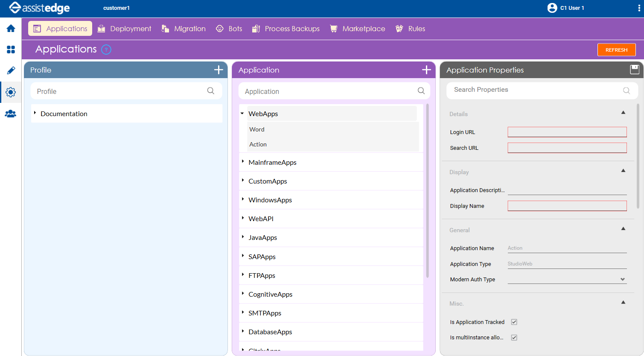Image resolution: width=644 pixels, height=356 pixels.
Task: Open the C1 User 1 account icon
Action: pos(552,8)
